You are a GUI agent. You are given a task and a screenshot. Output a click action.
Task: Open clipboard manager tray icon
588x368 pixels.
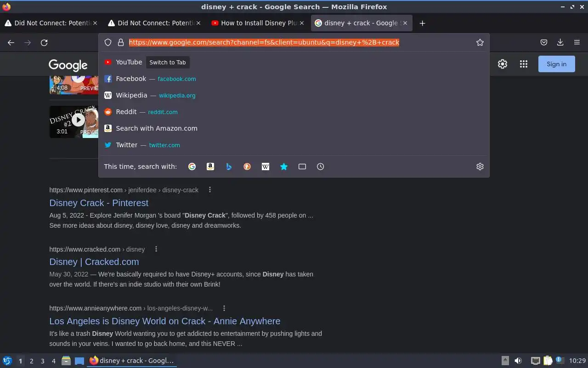click(548, 361)
